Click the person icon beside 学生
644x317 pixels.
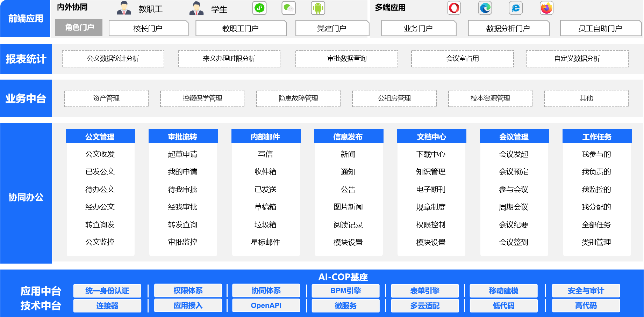click(x=196, y=8)
